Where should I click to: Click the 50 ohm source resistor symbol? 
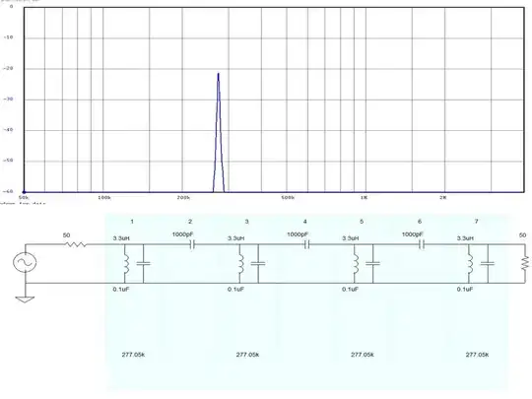tap(75, 244)
